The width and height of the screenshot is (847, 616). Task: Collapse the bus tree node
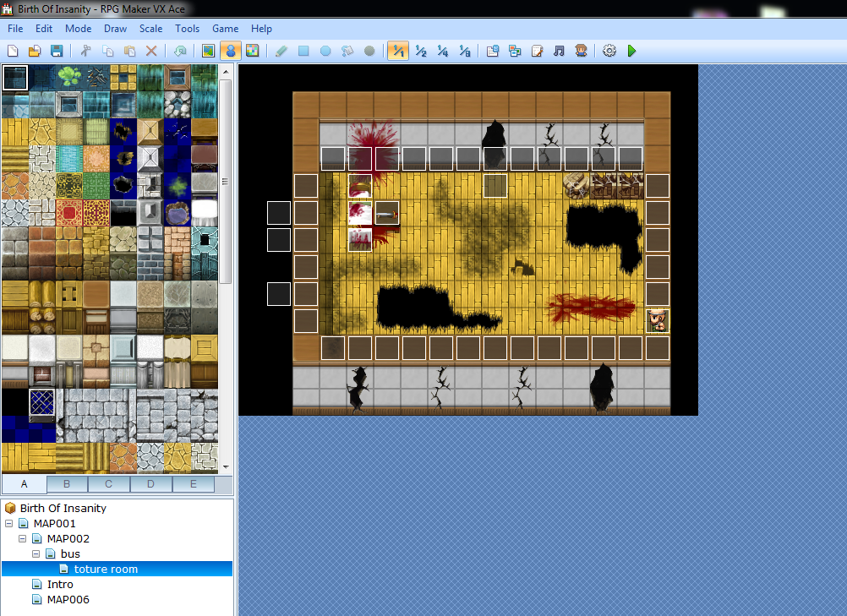tap(36, 553)
